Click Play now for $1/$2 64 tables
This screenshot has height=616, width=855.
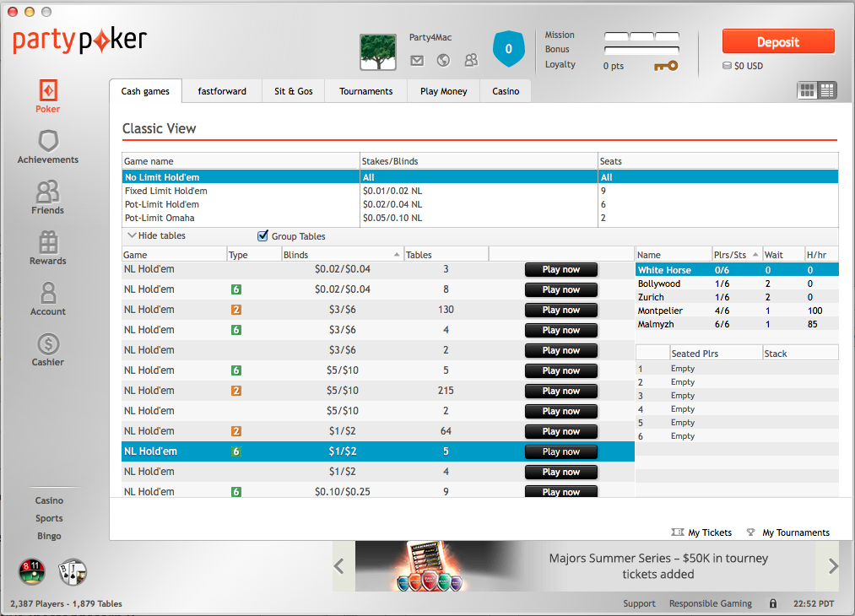tap(561, 431)
